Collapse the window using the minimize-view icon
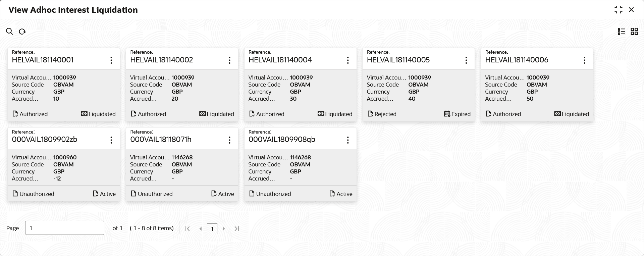The height and width of the screenshot is (256, 644). tap(618, 10)
